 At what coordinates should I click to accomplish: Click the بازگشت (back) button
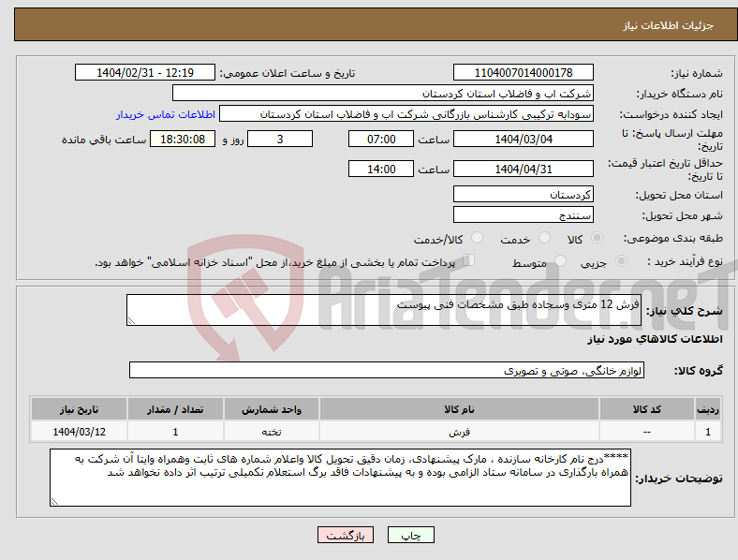(x=345, y=535)
